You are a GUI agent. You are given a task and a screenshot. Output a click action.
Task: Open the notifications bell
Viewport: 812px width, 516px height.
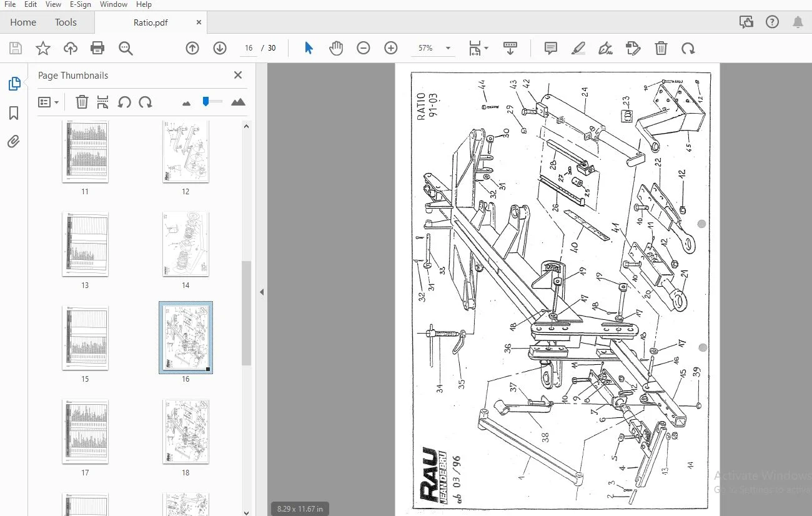pyautogui.click(x=798, y=22)
